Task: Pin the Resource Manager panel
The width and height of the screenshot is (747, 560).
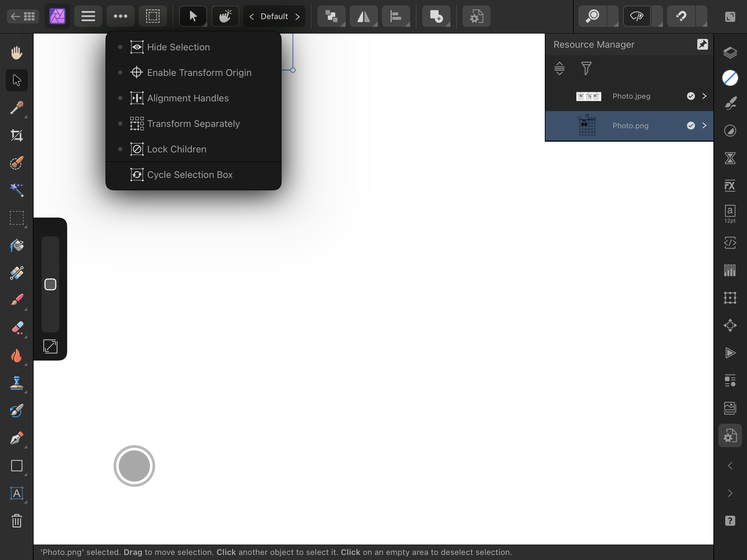Action: pyautogui.click(x=702, y=44)
